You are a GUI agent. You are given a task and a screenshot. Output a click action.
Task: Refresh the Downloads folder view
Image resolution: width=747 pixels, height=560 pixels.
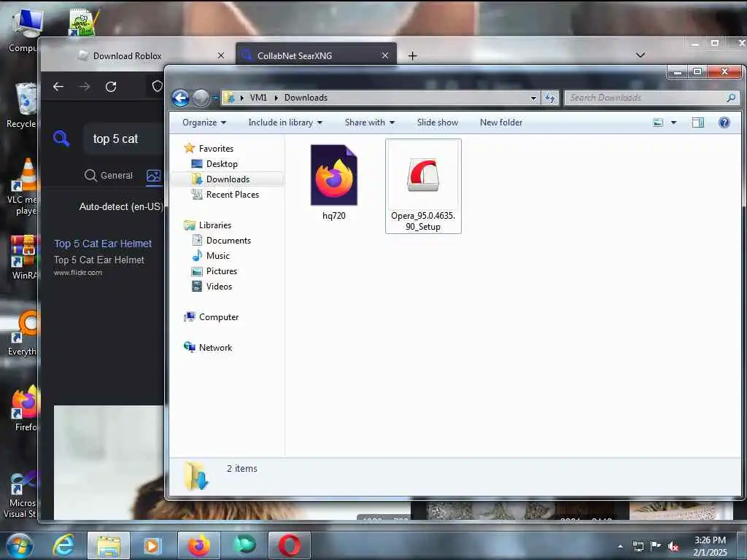tap(550, 98)
